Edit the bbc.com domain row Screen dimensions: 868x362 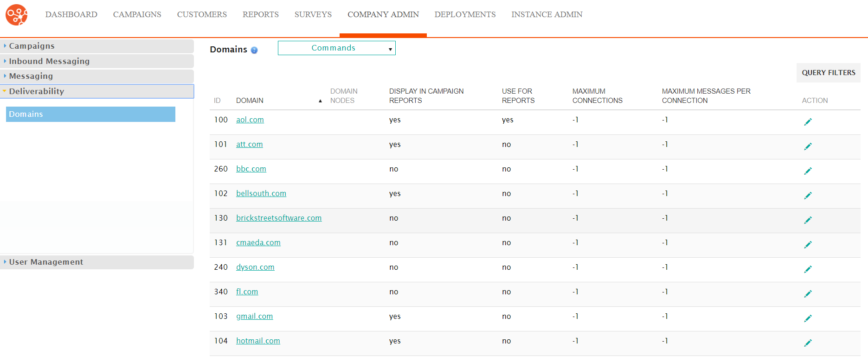click(808, 171)
